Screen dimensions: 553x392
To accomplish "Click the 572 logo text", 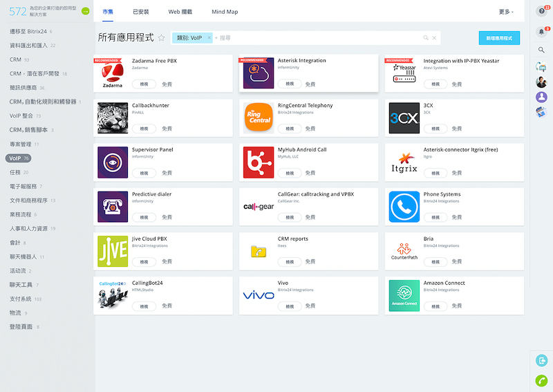I will click(x=18, y=11).
